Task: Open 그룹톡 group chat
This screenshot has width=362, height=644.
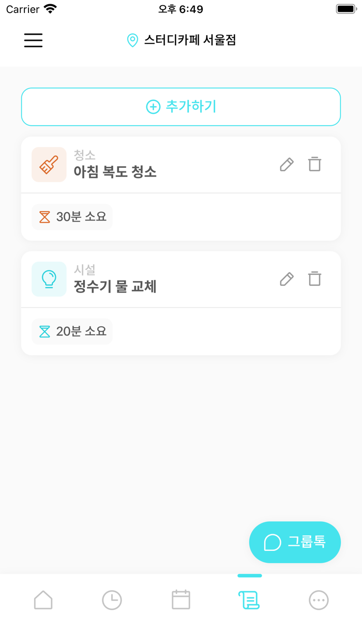Action: 295,542
